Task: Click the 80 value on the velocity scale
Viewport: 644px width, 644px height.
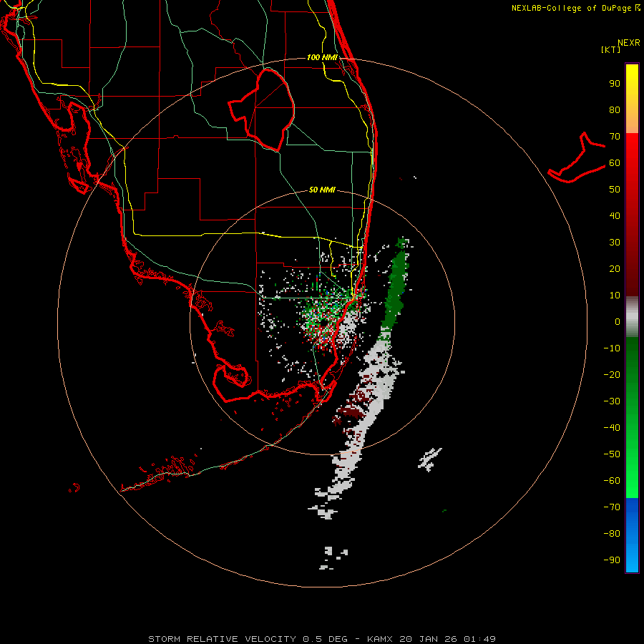Action: (615, 109)
